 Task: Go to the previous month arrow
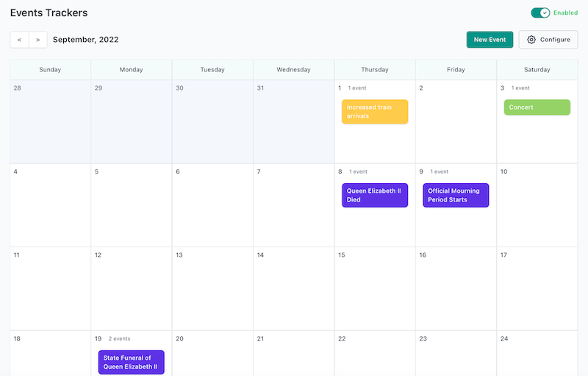pyautogui.click(x=20, y=40)
